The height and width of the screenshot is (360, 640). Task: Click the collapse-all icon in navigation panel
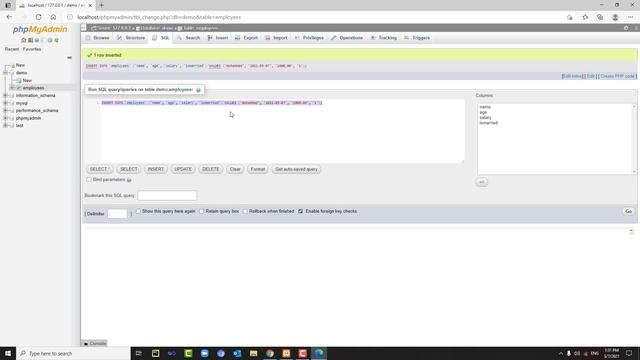point(69,58)
